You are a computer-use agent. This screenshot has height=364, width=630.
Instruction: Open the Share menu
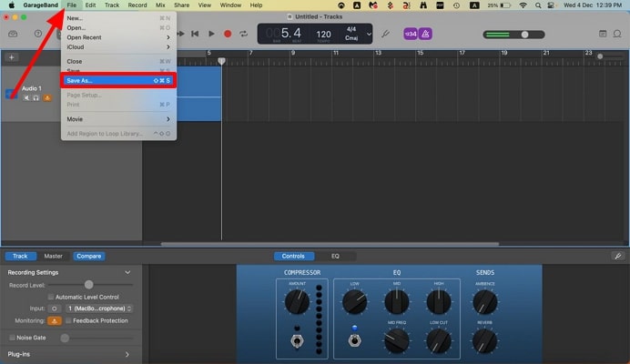(181, 5)
